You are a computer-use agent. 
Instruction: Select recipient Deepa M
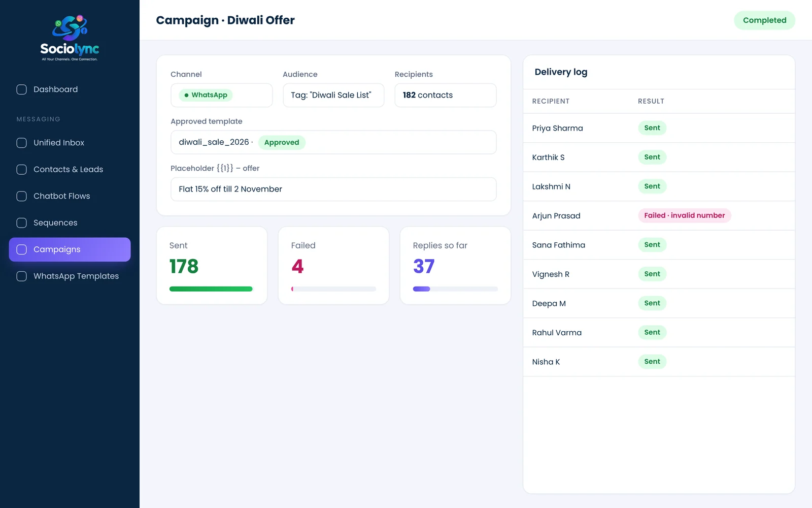coord(549,303)
